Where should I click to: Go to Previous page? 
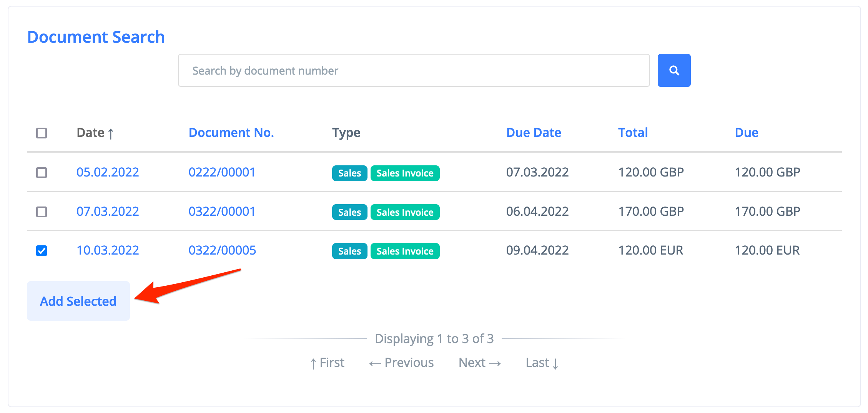[401, 363]
